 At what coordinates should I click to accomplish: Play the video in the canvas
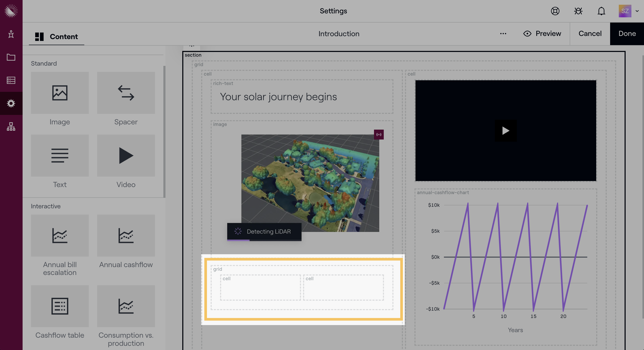coord(506,131)
